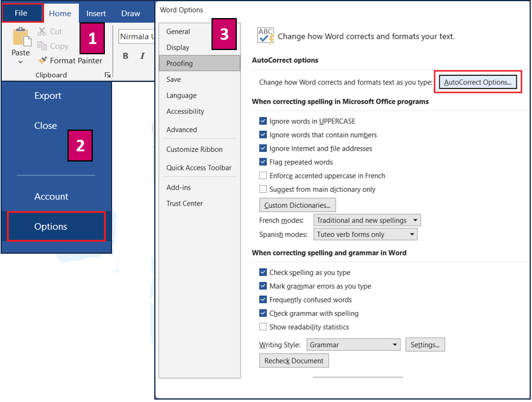The width and height of the screenshot is (532, 402).
Task: Click the Cut scissors icon
Action: 42,31
